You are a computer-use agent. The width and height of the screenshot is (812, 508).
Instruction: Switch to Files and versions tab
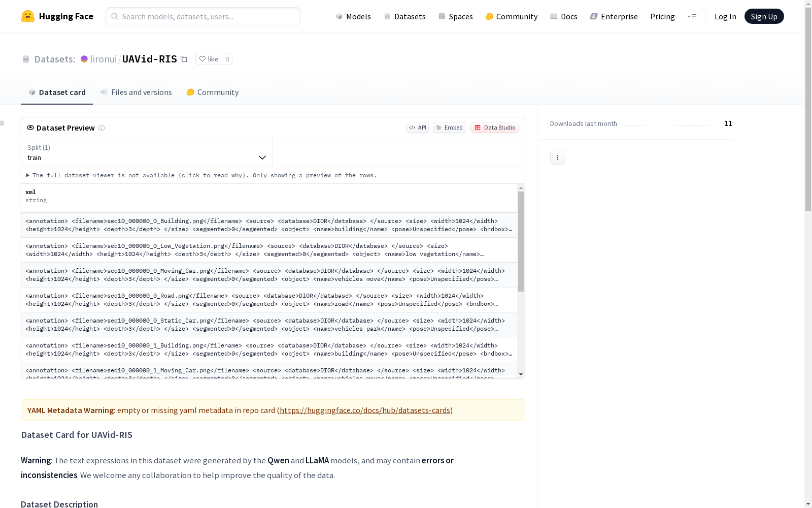(136, 92)
